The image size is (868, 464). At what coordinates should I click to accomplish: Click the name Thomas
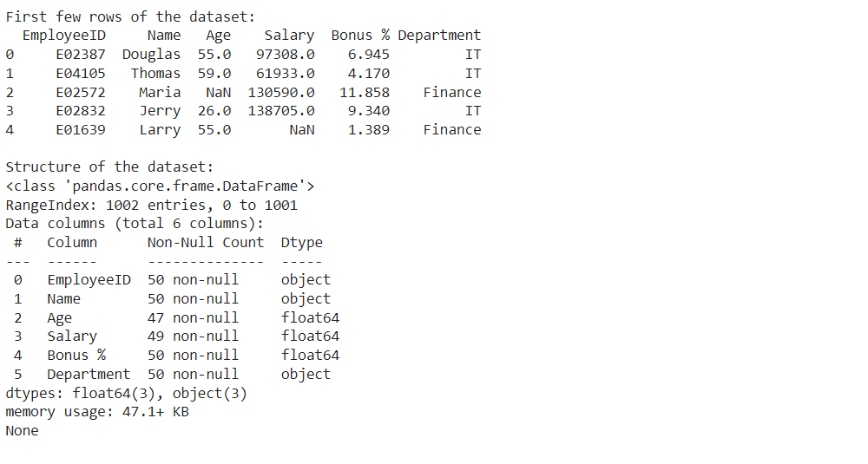coord(155,73)
